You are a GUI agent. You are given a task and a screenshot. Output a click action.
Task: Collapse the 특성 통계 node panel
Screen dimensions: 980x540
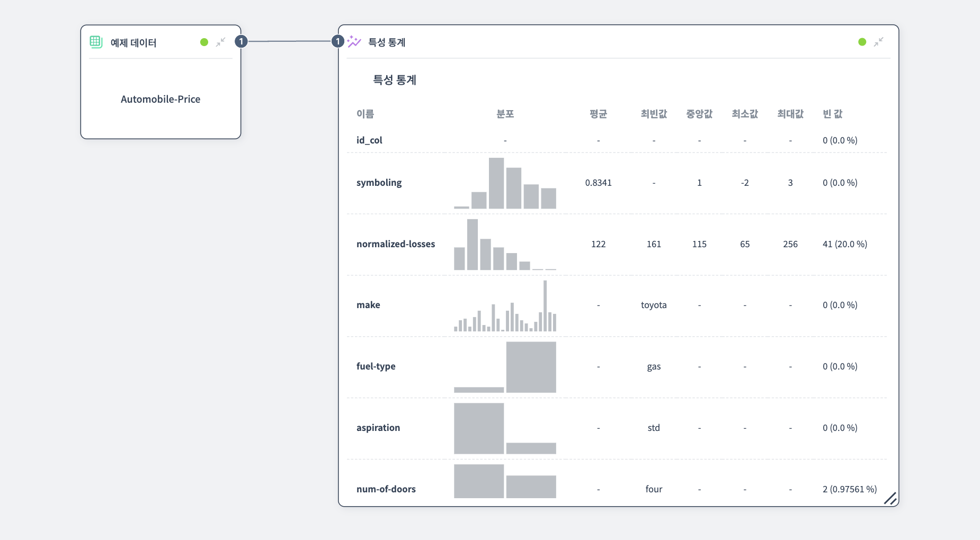[x=879, y=42]
